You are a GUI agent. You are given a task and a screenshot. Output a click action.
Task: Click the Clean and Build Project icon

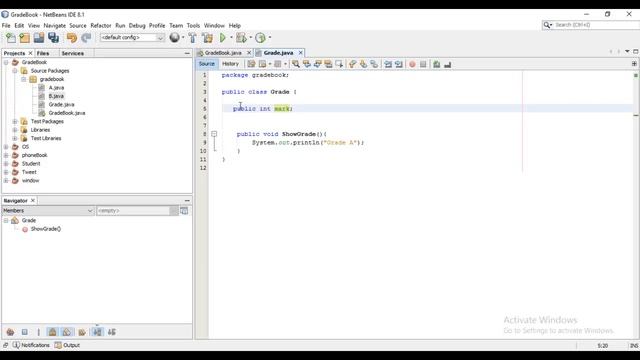point(207,38)
